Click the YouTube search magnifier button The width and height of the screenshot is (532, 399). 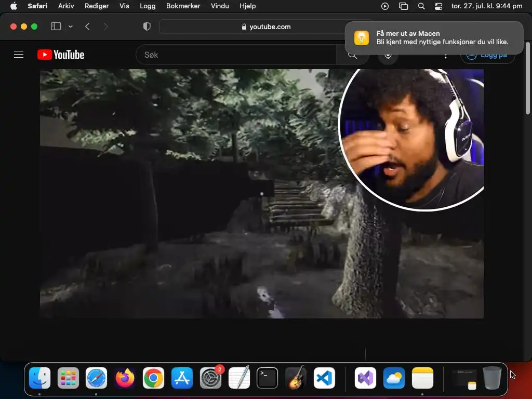(353, 55)
